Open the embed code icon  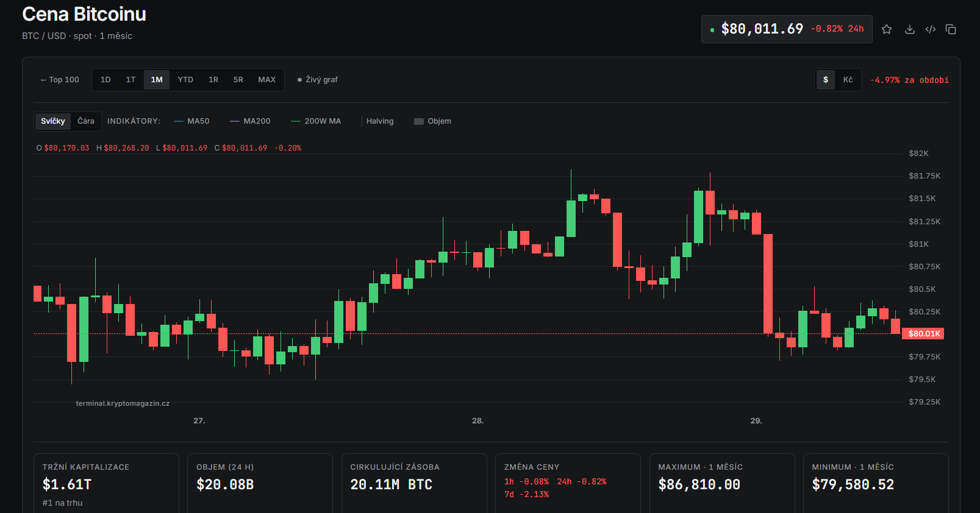click(931, 29)
